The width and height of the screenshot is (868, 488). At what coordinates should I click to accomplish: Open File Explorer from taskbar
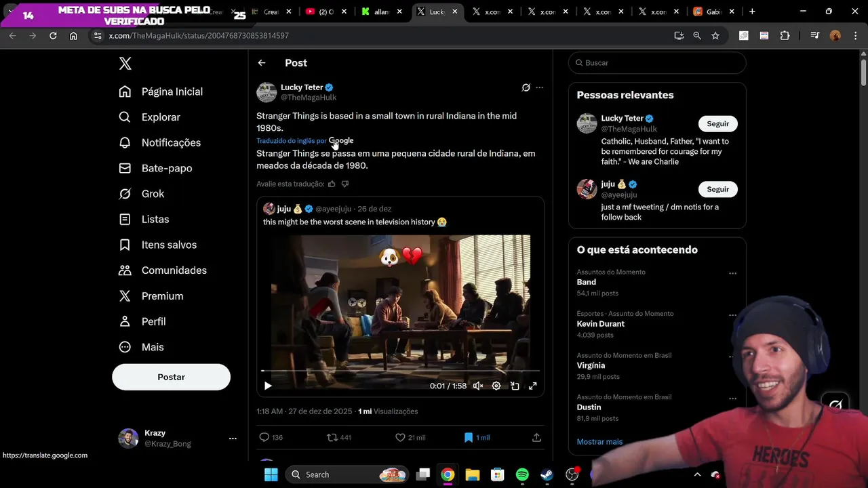[473, 474]
